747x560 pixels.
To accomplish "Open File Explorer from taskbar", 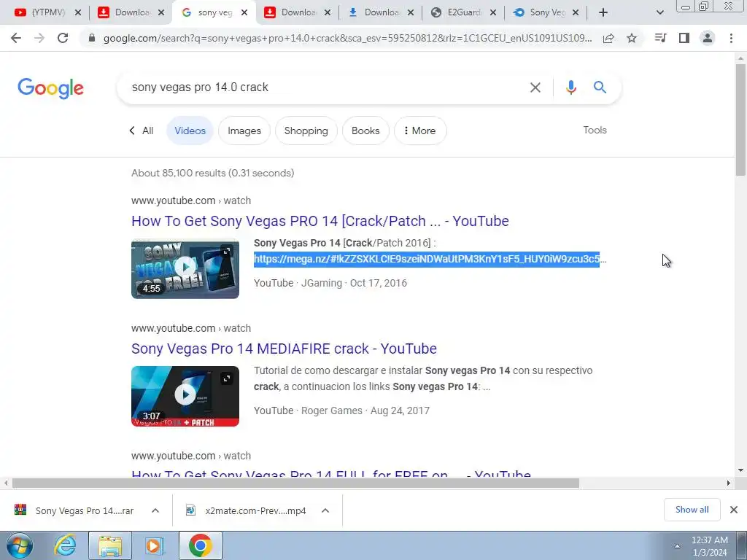I will (110, 545).
